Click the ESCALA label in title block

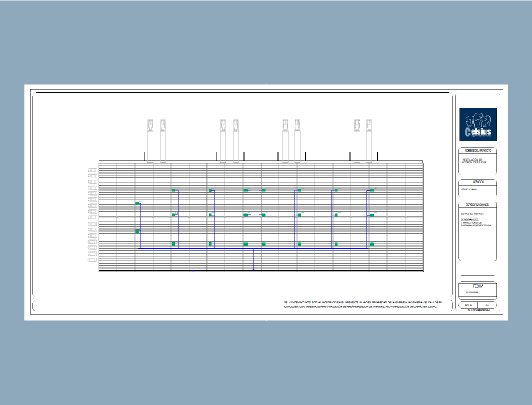[x=468, y=305]
